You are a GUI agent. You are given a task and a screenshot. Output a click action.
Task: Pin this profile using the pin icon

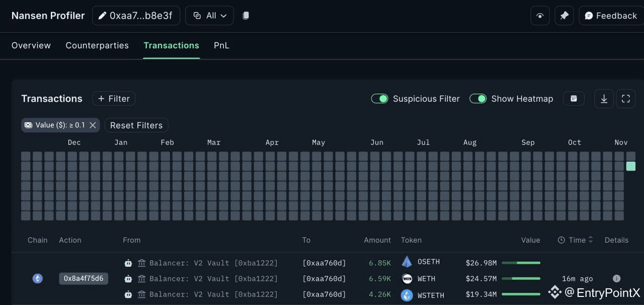tap(564, 16)
